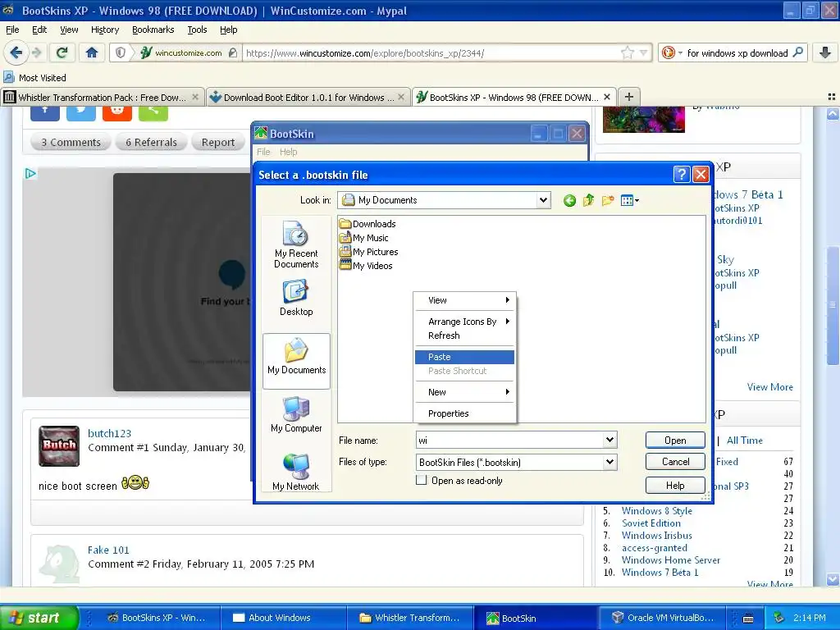
Task: Go back using the browser Back arrow
Action: pos(16,52)
